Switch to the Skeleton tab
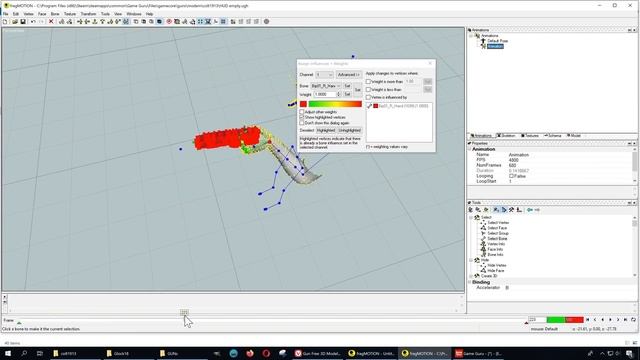The image size is (640, 360). pos(506,136)
